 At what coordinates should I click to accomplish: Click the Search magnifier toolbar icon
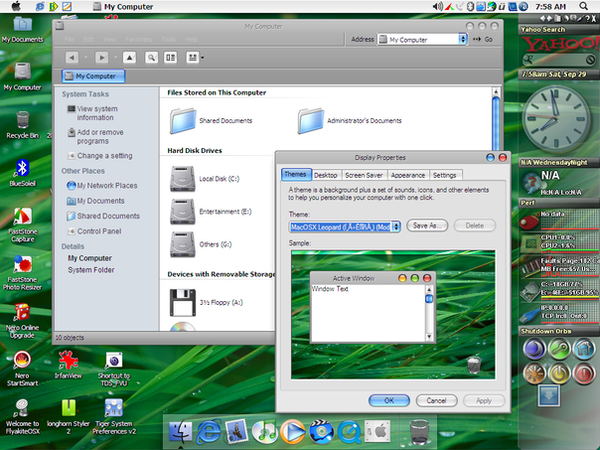pyautogui.click(x=151, y=58)
